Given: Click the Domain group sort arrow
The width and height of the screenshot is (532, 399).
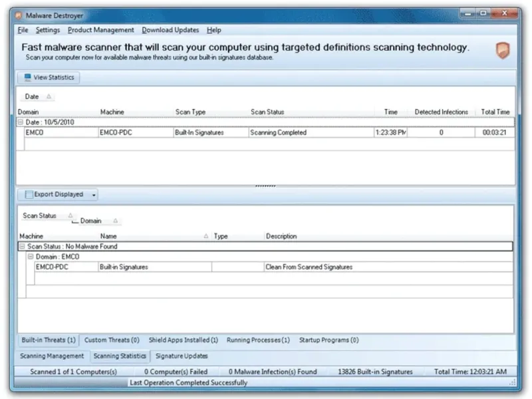Looking at the screenshot, I should click(x=115, y=221).
